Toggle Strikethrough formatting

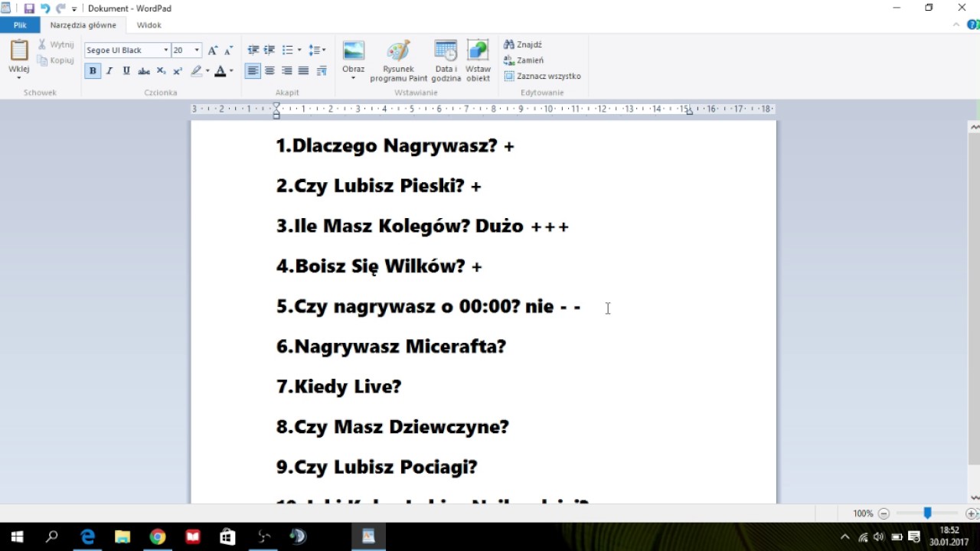click(144, 71)
